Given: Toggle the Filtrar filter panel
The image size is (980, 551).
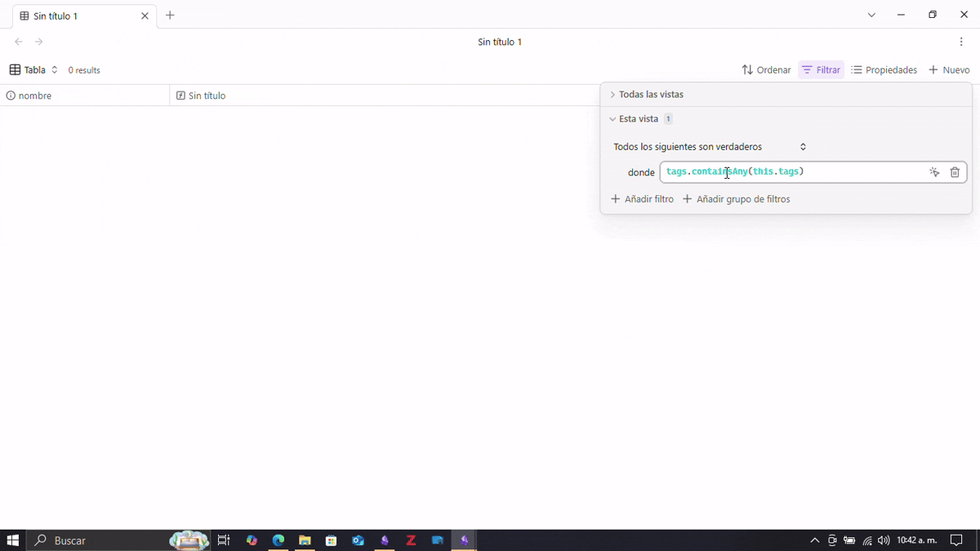Looking at the screenshot, I should click(821, 70).
